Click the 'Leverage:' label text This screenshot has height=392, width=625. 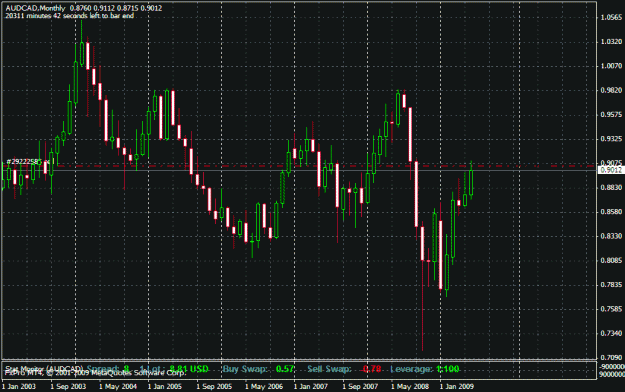(411, 369)
